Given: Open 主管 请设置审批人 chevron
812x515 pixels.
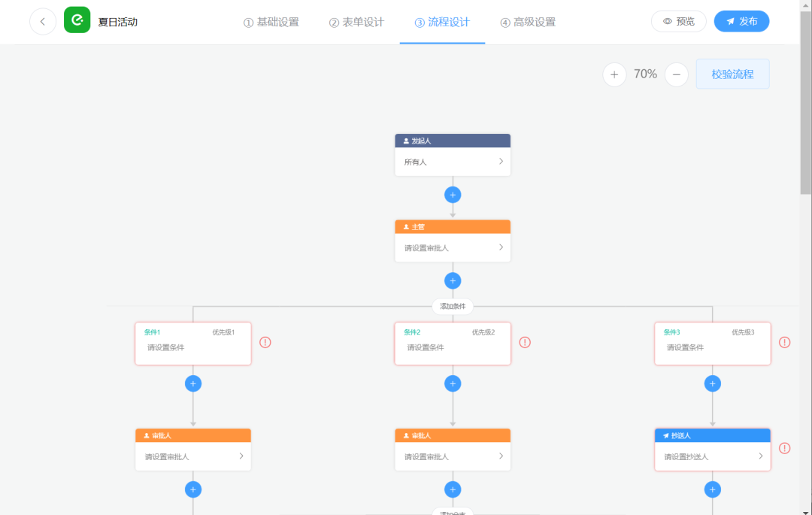Looking at the screenshot, I should (x=501, y=247).
